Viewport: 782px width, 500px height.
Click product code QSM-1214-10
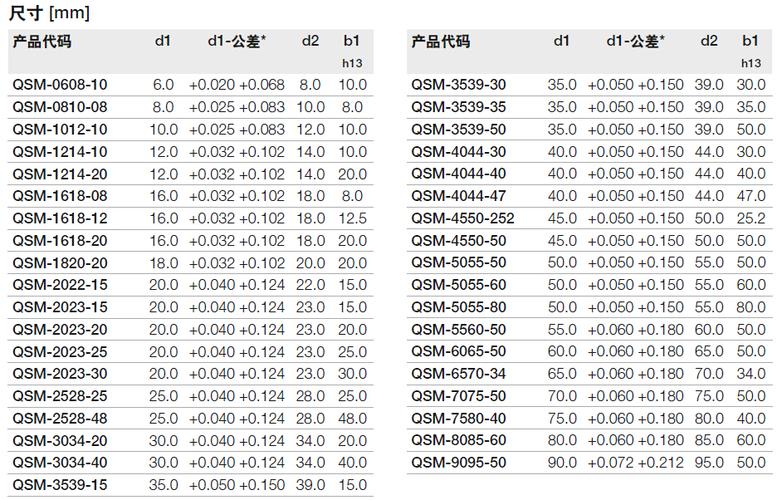point(60,152)
